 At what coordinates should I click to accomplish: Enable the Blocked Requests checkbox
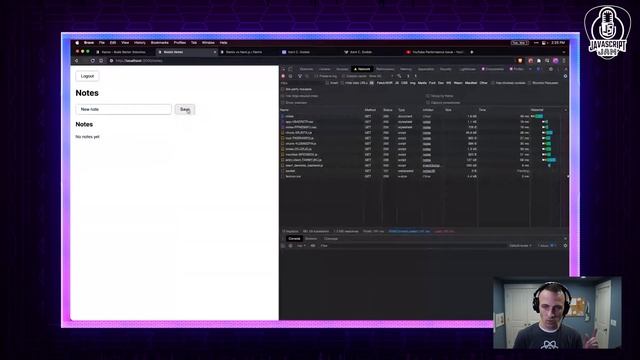pos(530,83)
